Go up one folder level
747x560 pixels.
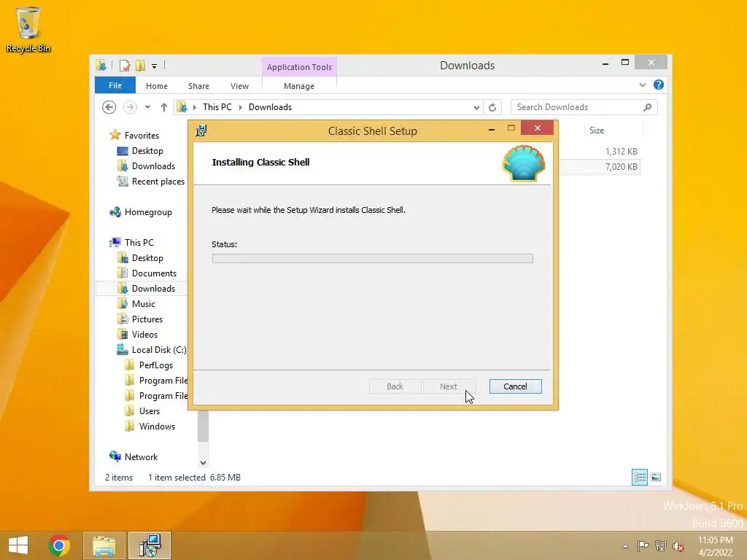(164, 107)
